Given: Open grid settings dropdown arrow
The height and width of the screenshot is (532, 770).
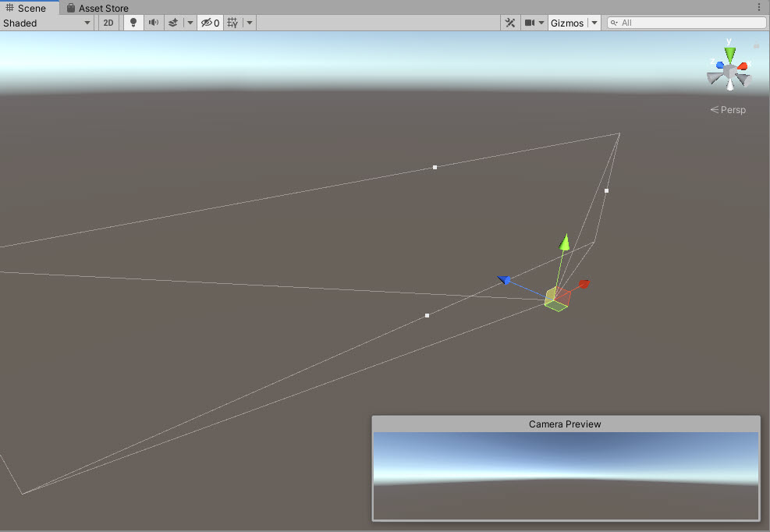Looking at the screenshot, I should (x=250, y=23).
